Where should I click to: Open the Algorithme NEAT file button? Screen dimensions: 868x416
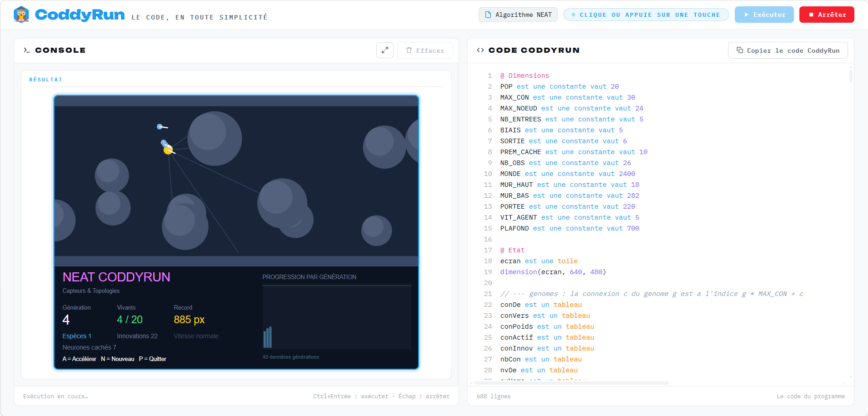point(518,15)
